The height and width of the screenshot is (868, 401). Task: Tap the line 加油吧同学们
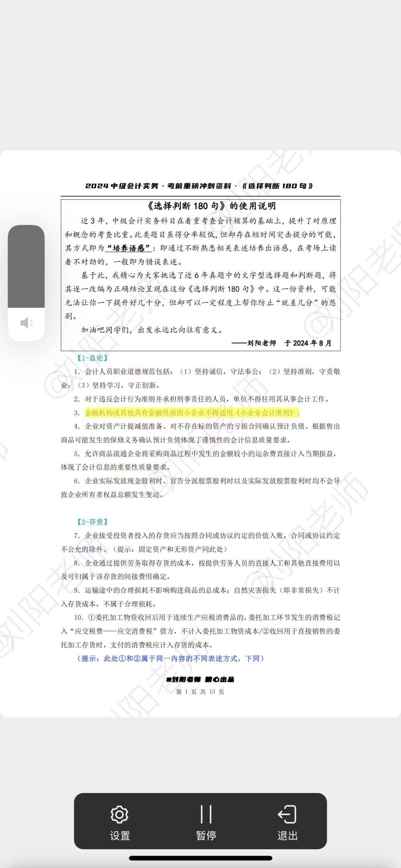click(152, 330)
